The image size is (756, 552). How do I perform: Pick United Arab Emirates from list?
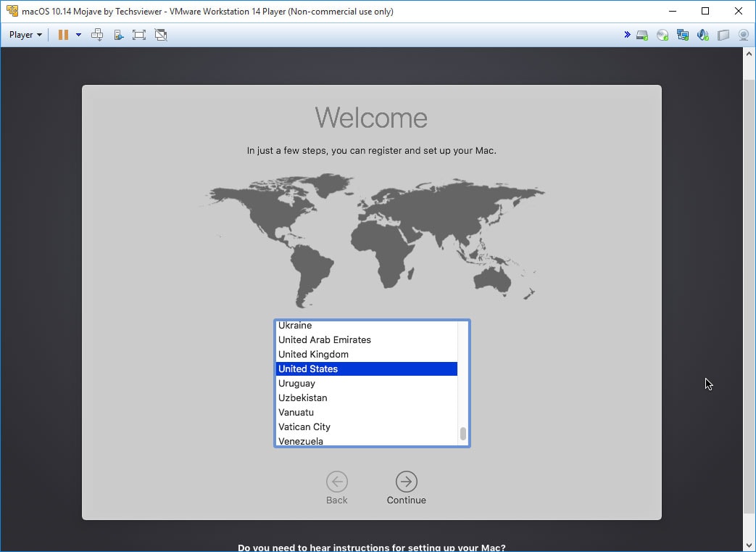point(325,339)
